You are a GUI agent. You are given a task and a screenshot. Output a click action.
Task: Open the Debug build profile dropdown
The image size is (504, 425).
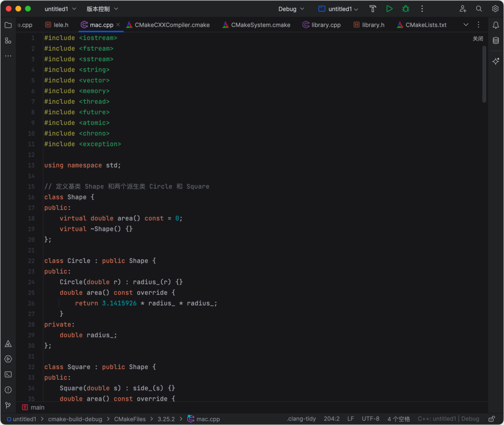[x=291, y=9]
